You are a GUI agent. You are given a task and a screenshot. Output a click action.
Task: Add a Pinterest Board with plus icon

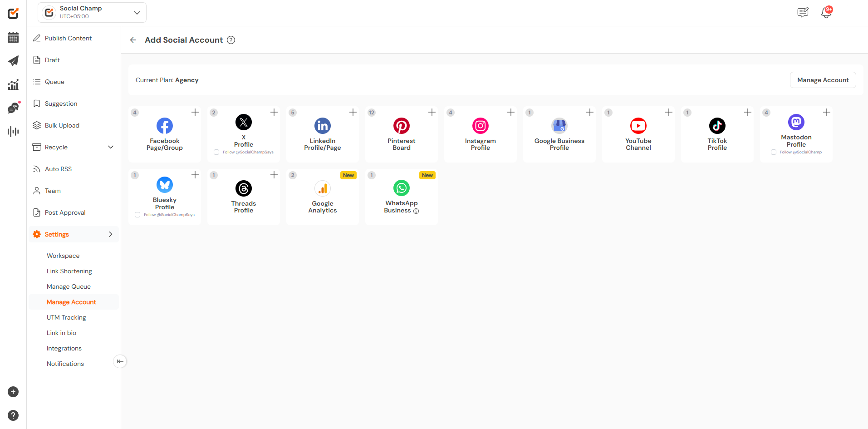point(432,112)
